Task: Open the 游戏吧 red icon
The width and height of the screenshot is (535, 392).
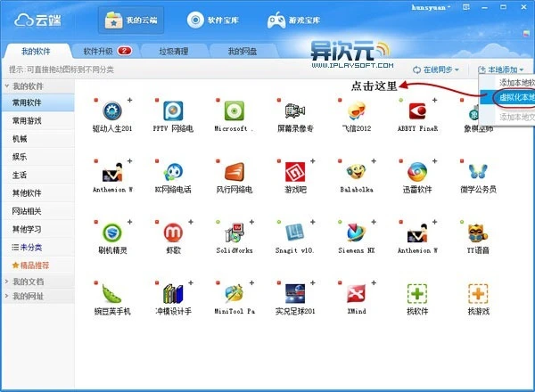Action: [x=295, y=172]
